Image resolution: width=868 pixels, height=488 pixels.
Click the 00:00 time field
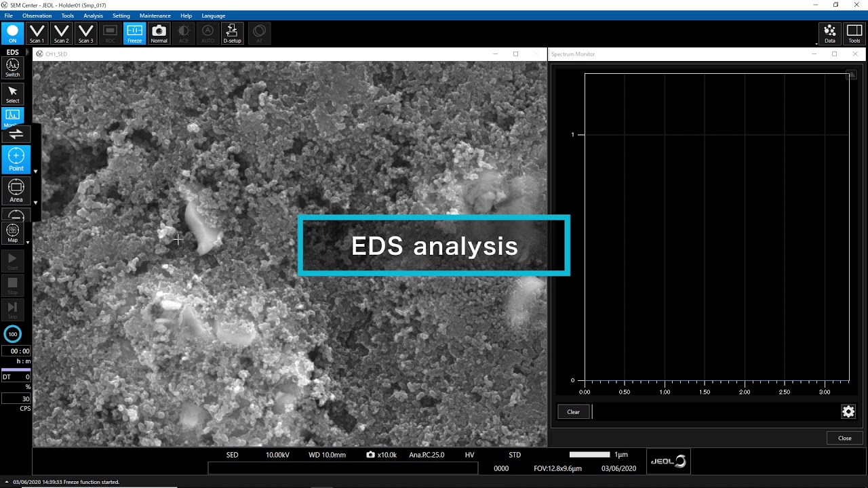point(16,351)
